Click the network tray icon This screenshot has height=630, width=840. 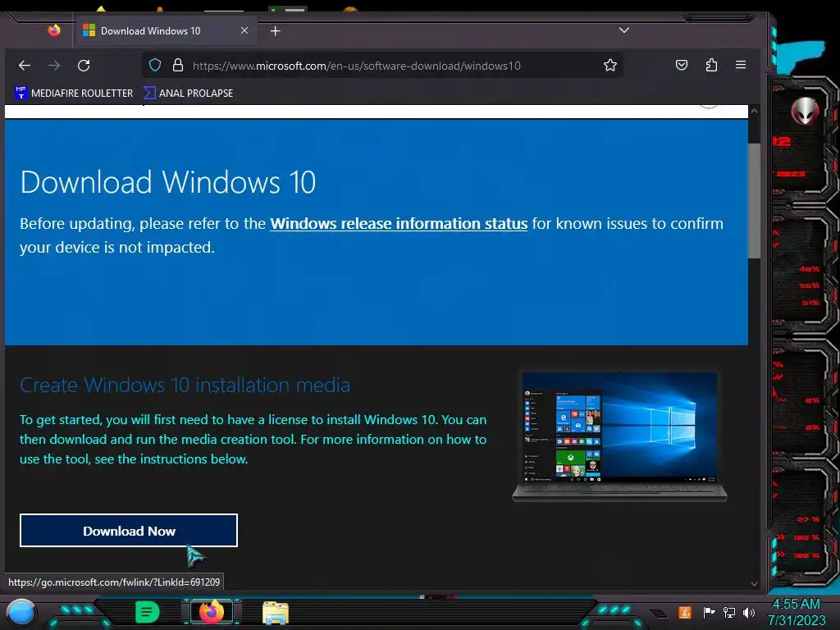729,612
